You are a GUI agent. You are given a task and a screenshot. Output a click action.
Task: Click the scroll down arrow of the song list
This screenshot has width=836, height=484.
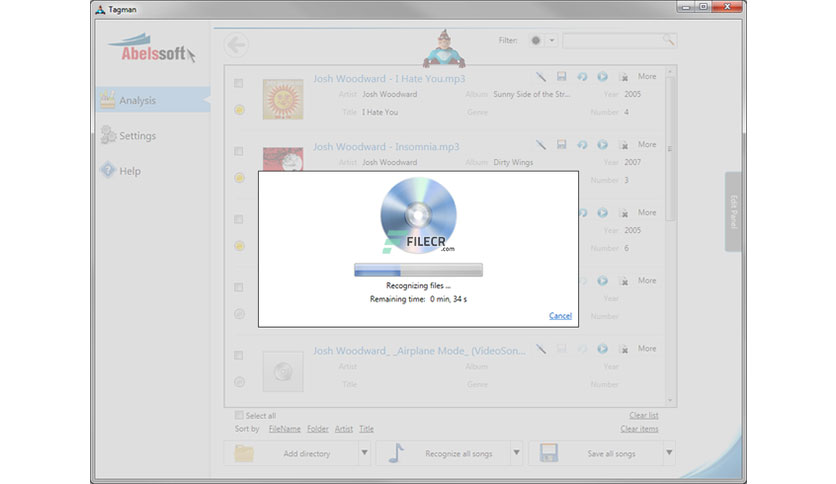point(670,400)
